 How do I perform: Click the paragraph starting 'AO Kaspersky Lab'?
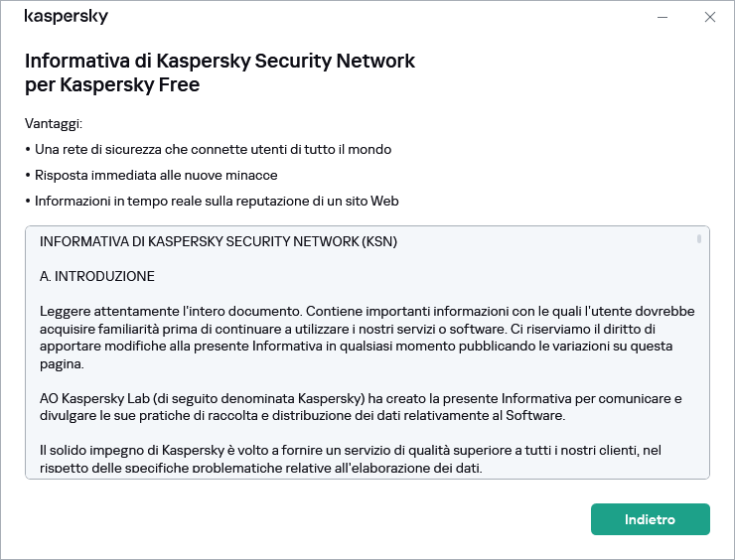(361, 407)
